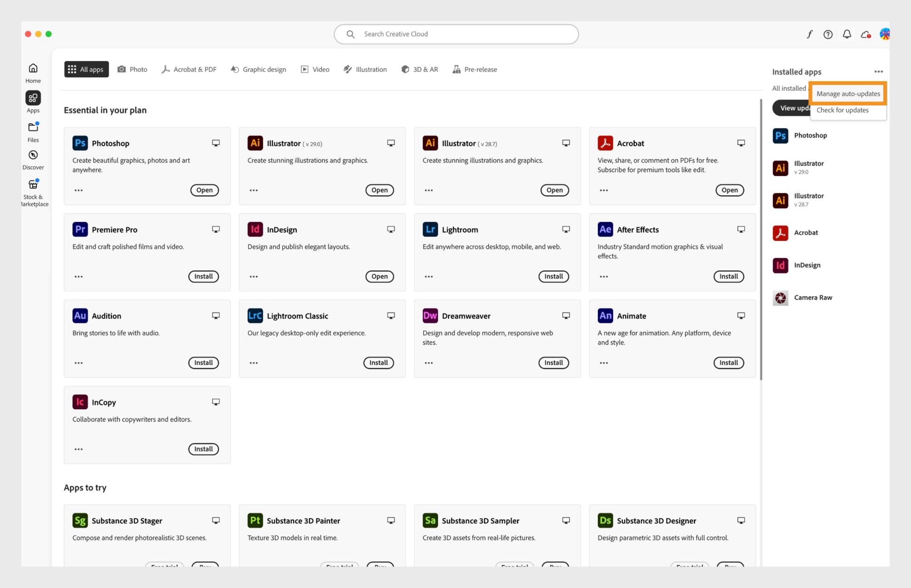Click the cloud sync status icon

click(865, 34)
